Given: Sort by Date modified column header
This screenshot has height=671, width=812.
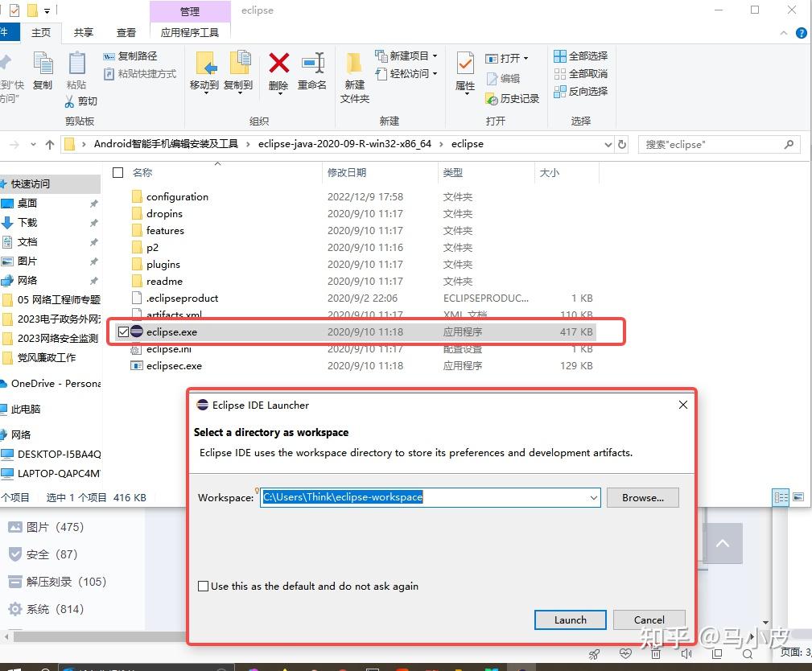Looking at the screenshot, I should pos(347,172).
